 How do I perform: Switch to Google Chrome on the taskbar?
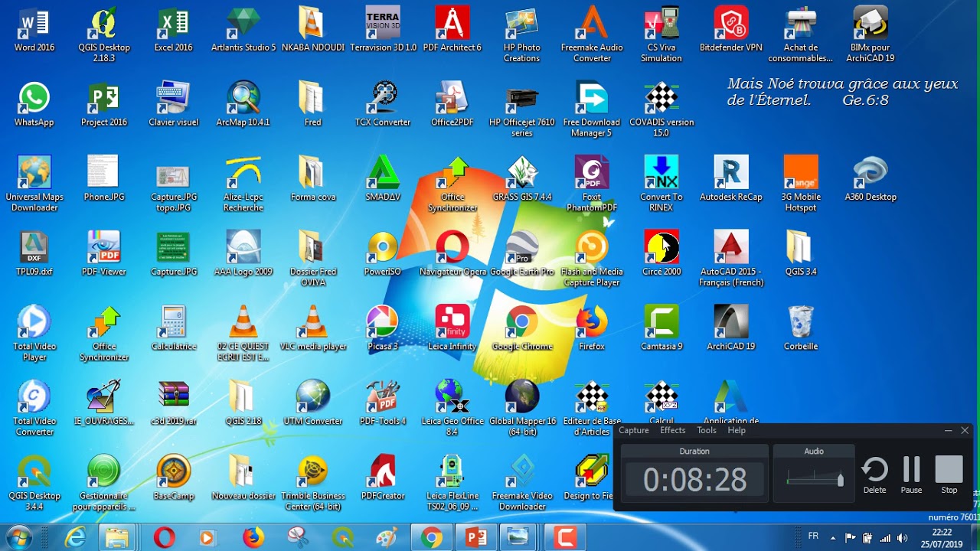click(431, 538)
